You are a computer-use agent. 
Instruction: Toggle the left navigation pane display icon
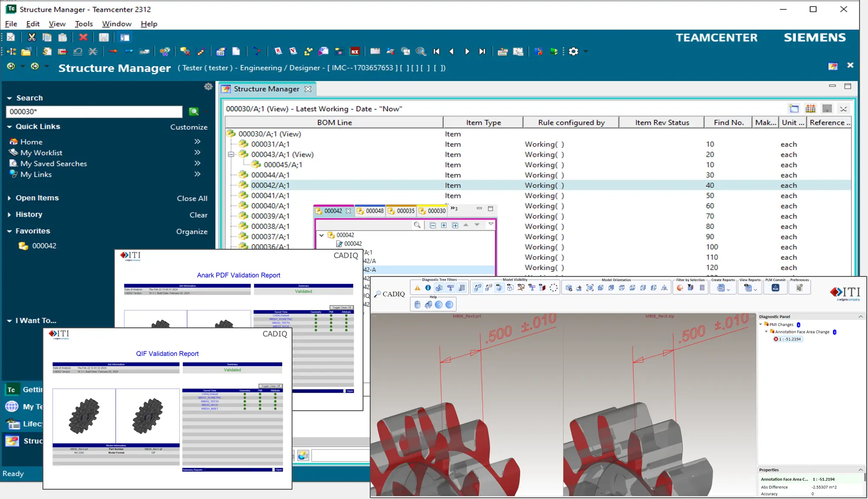tap(125, 37)
